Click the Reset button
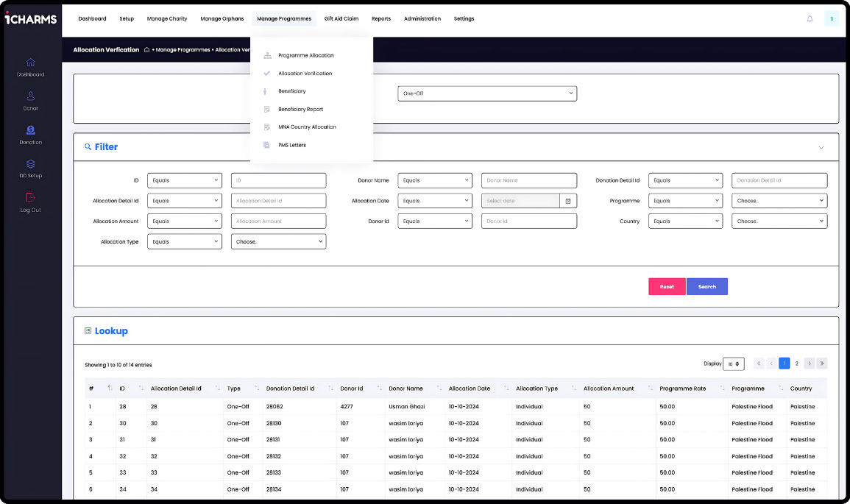Screen dimensions: 850x504 [x=667, y=287]
